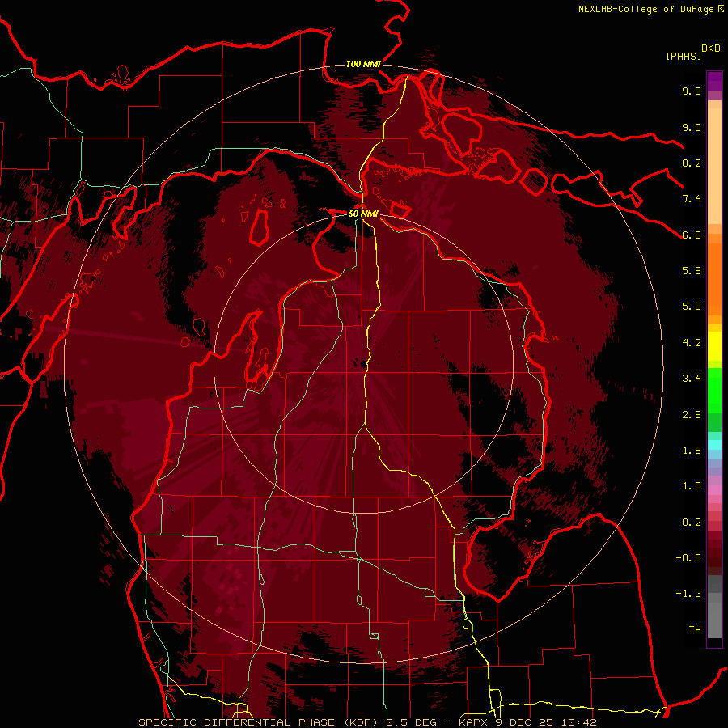Click the DKD units label above the color bar
The width and height of the screenshot is (728, 728).
(x=711, y=49)
